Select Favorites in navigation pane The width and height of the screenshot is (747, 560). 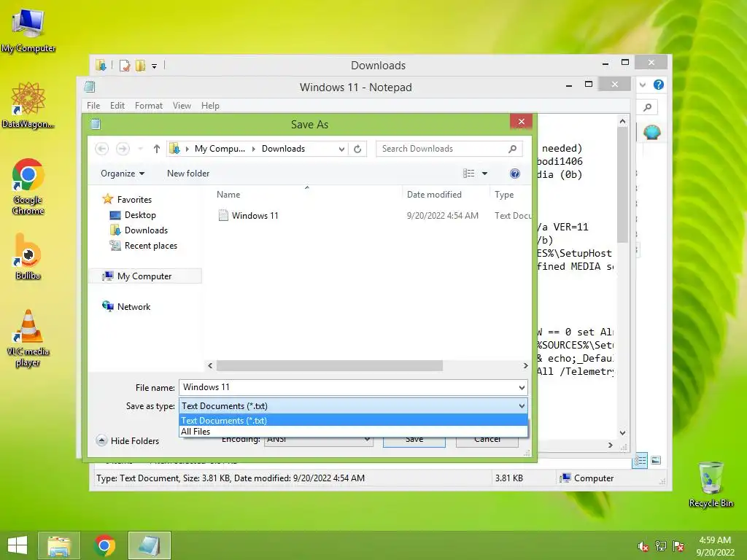(x=134, y=200)
